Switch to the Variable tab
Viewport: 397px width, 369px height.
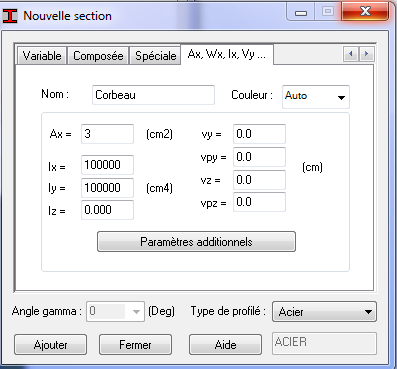click(42, 56)
